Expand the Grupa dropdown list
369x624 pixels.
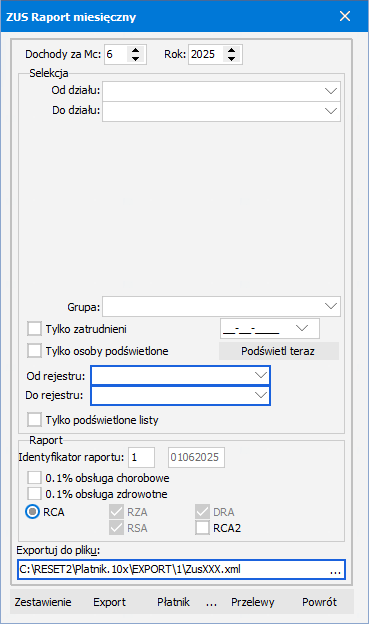coord(331,306)
